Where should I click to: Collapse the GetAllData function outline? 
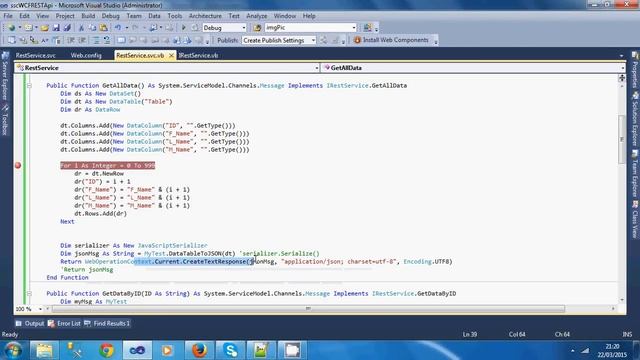(x=29, y=86)
